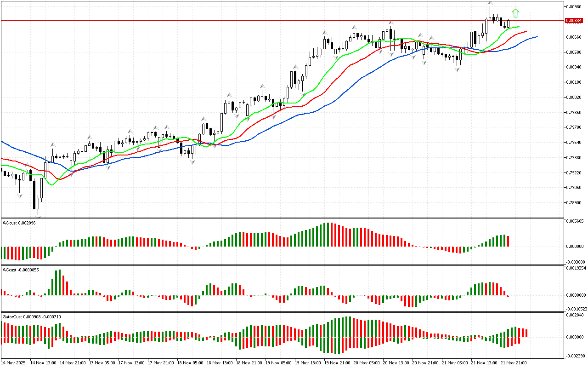588x368 pixels.
Task: Click the 19 Nov 21:00 time label
Action: [336, 362]
